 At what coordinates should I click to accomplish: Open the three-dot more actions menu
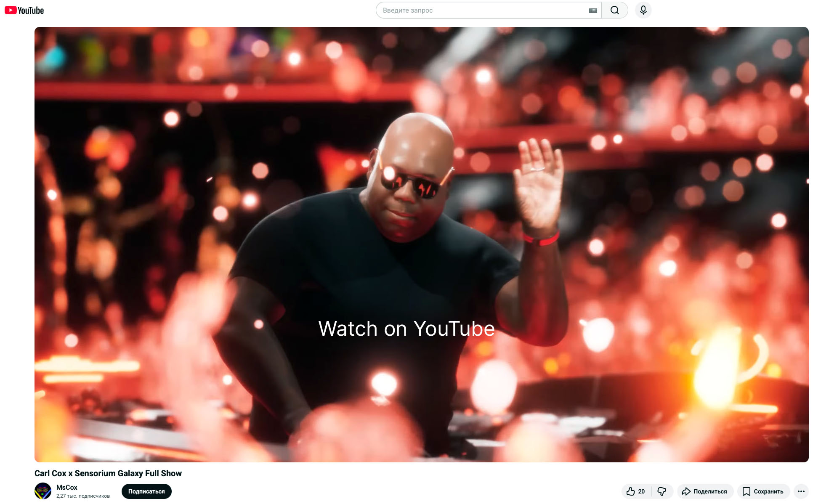(801, 491)
